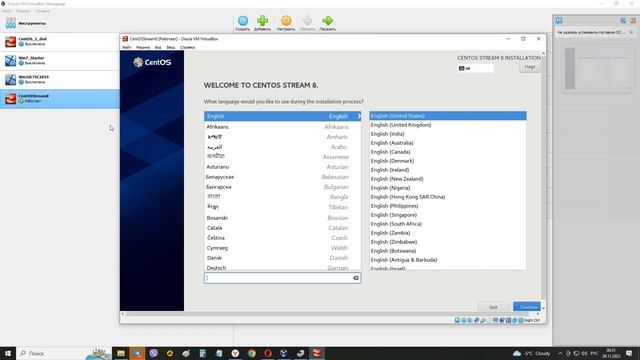This screenshot has height=360, width=640.
Task: Open the Windows Start menu
Action: (7, 353)
